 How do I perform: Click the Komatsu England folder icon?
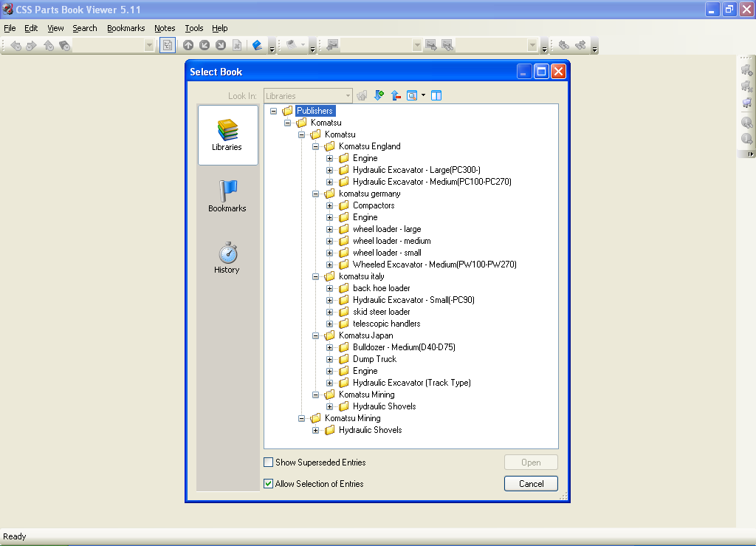pyautogui.click(x=330, y=146)
